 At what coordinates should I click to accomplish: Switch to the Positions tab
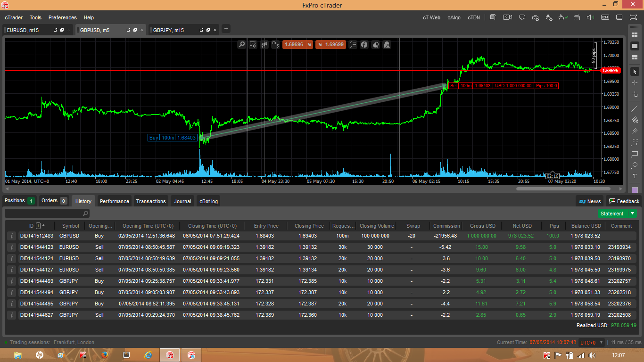(19, 201)
